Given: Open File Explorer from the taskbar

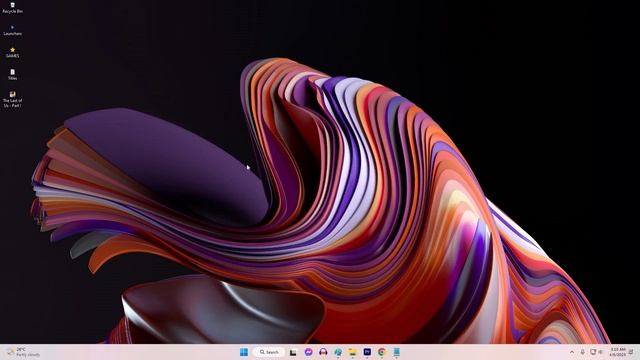Looking at the screenshot, I should (x=352, y=352).
